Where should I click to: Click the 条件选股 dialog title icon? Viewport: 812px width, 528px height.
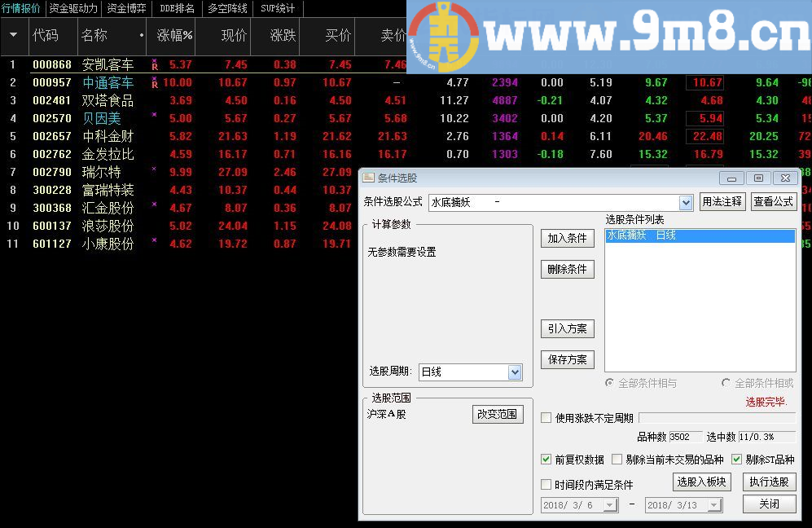coord(368,178)
